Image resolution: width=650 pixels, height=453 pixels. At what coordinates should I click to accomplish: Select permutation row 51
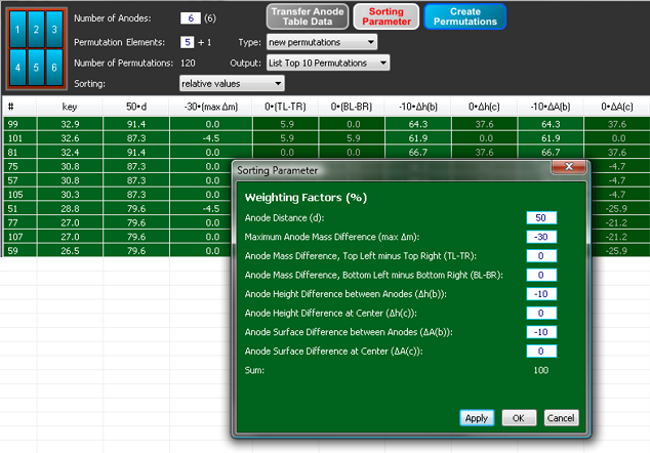click(117, 208)
